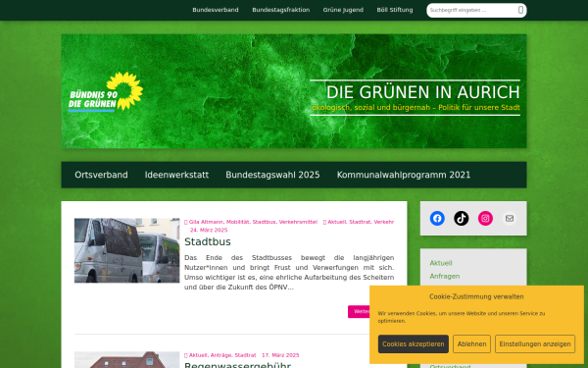
Task: Open Kommunalwahlprogramm 2021 menu item
Action: tap(404, 175)
